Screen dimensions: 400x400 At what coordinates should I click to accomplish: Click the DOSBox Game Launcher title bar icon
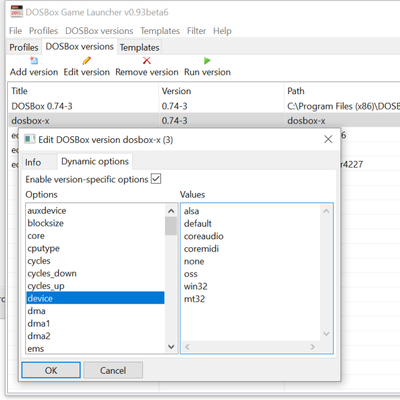coord(17,12)
